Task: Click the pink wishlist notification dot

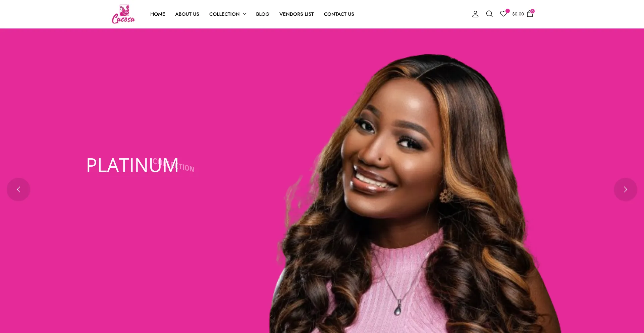Action: (507, 11)
